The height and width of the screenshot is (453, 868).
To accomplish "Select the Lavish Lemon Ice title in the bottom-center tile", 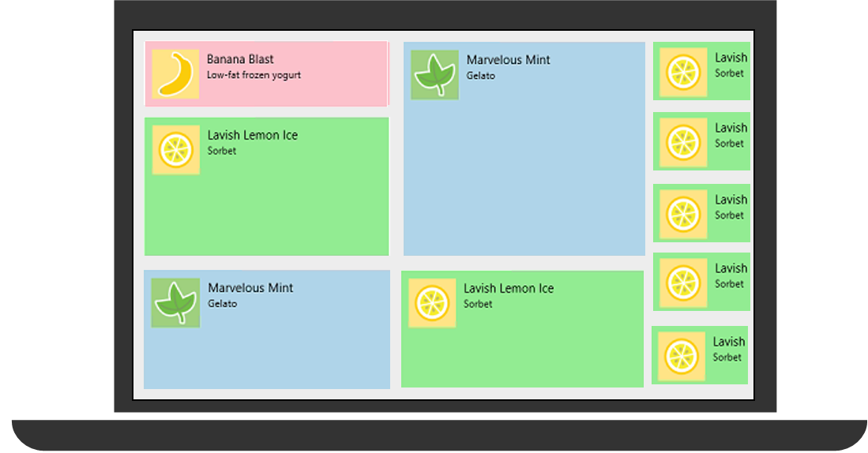I will click(509, 288).
